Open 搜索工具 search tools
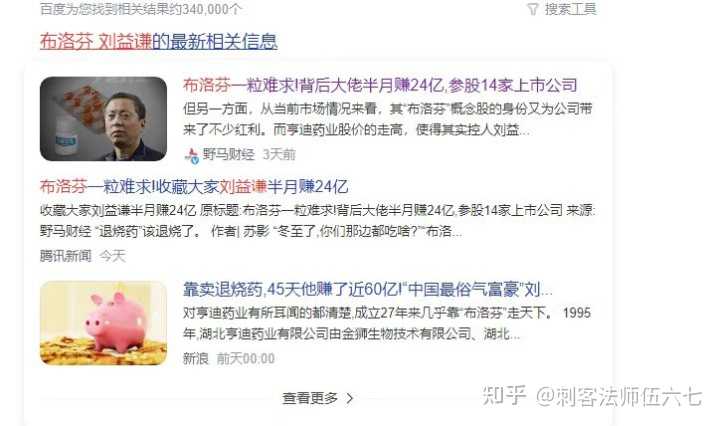Viewport: 720px width, 426px height. click(570, 9)
